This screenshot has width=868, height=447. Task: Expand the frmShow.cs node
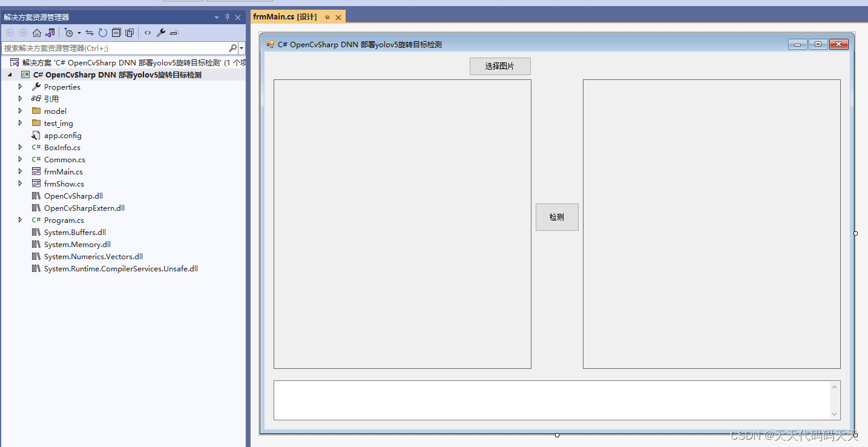(20, 184)
